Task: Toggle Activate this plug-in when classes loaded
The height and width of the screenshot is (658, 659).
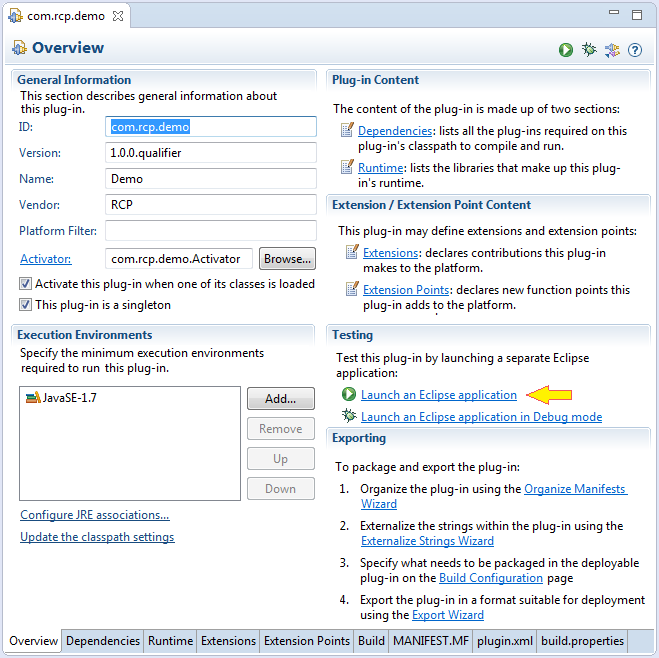Action: point(25,284)
